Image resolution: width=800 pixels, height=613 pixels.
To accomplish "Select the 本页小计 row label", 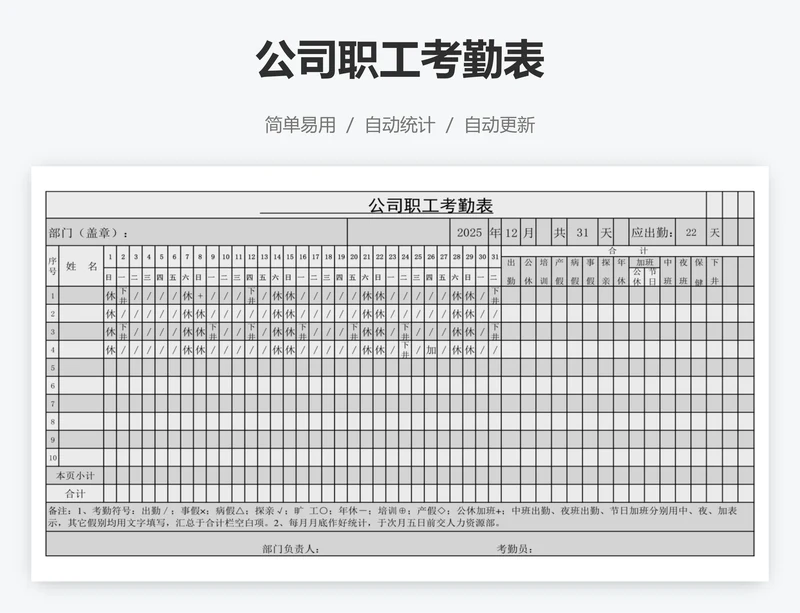I will click(x=75, y=476).
